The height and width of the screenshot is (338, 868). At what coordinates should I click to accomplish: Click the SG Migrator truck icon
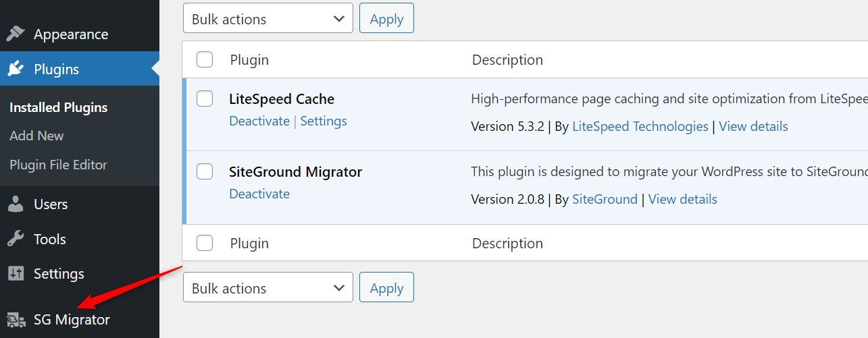coord(16,319)
